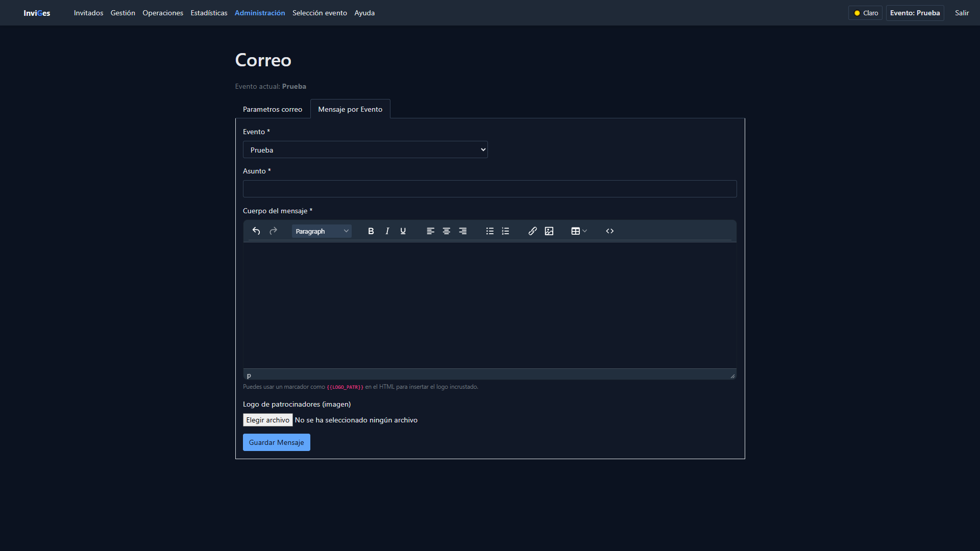Click Elegir archivo to upload logo
980x551 pixels.
click(267, 420)
